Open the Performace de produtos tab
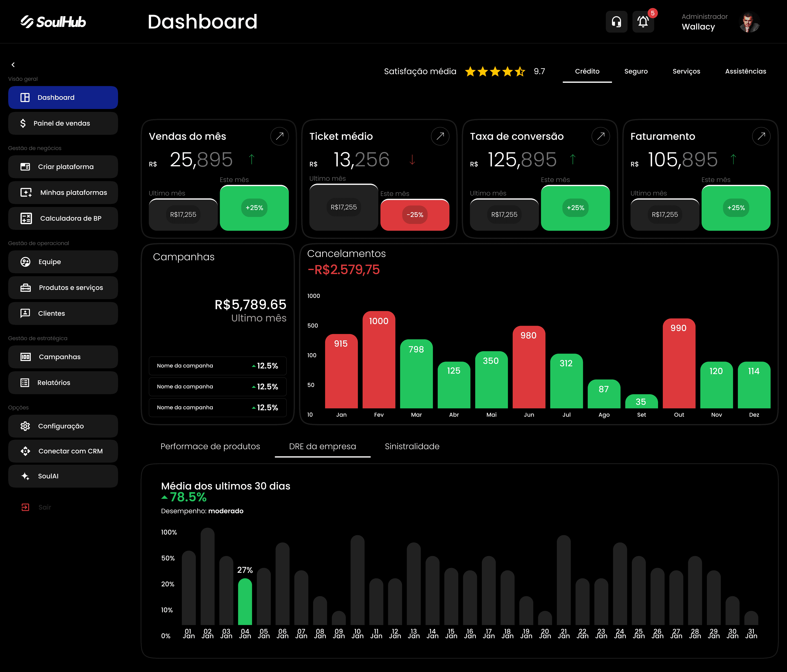Screen dimensions: 787x672 click(x=210, y=446)
